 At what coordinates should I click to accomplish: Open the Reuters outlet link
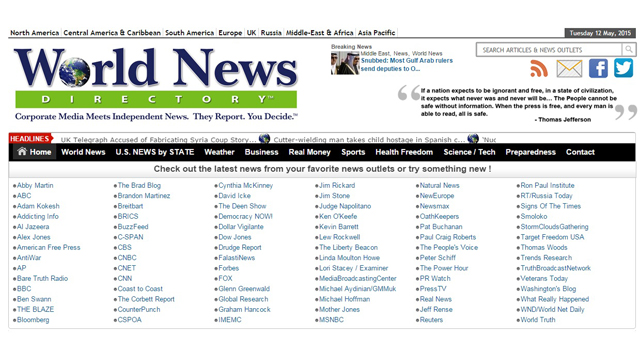click(431, 320)
